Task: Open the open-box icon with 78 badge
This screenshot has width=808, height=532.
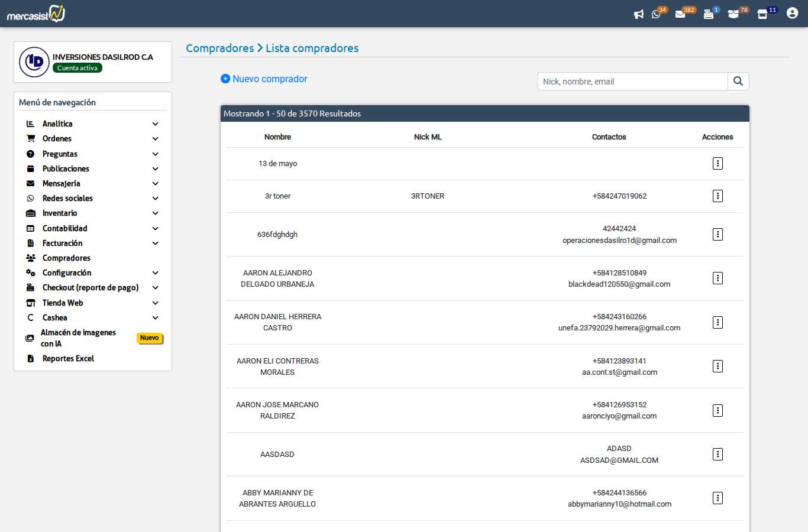Action: tap(733, 14)
